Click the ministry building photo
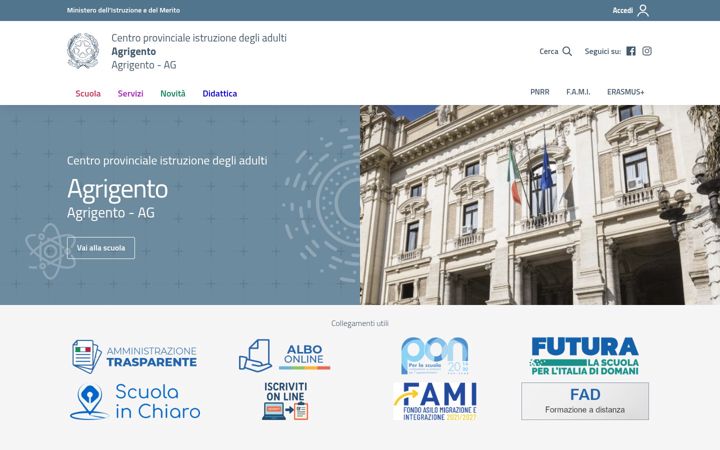Viewport: 720px width, 450px height. 540,205
